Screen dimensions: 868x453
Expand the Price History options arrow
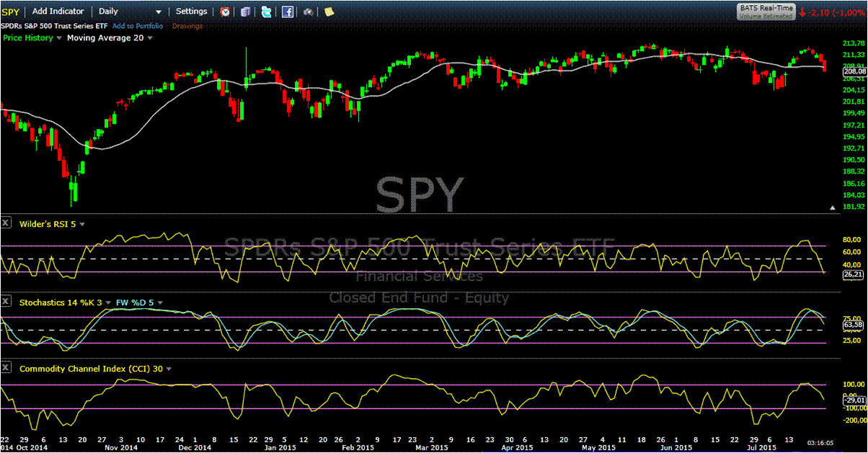click(x=59, y=38)
